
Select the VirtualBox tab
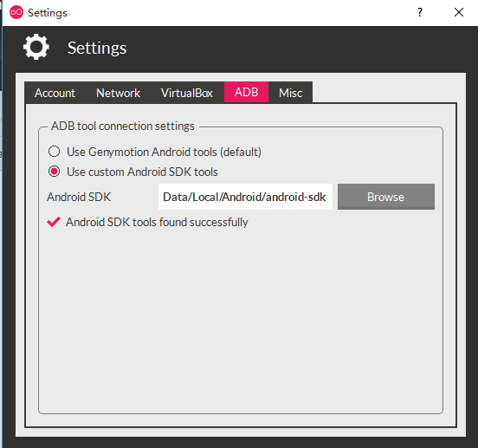(187, 93)
